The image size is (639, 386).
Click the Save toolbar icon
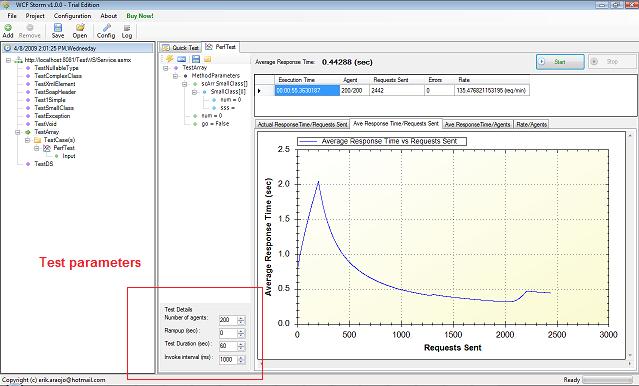point(58,28)
